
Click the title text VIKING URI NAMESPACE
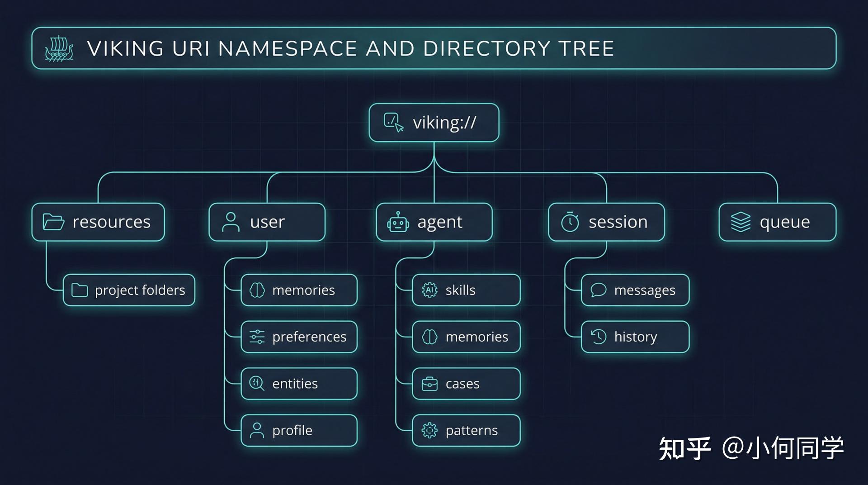(x=222, y=48)
